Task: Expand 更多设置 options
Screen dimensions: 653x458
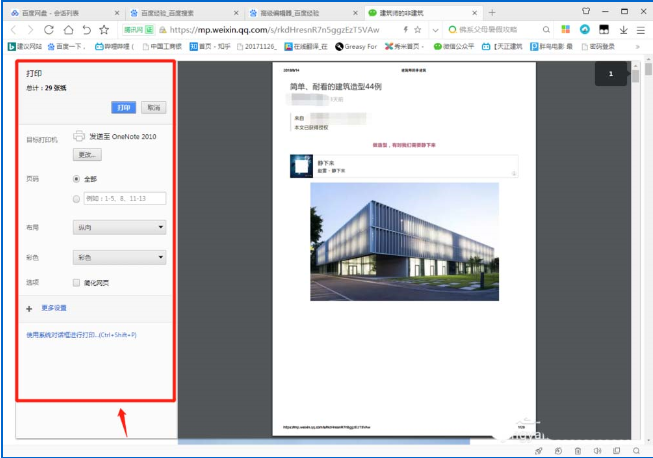Action: point(54,308)
